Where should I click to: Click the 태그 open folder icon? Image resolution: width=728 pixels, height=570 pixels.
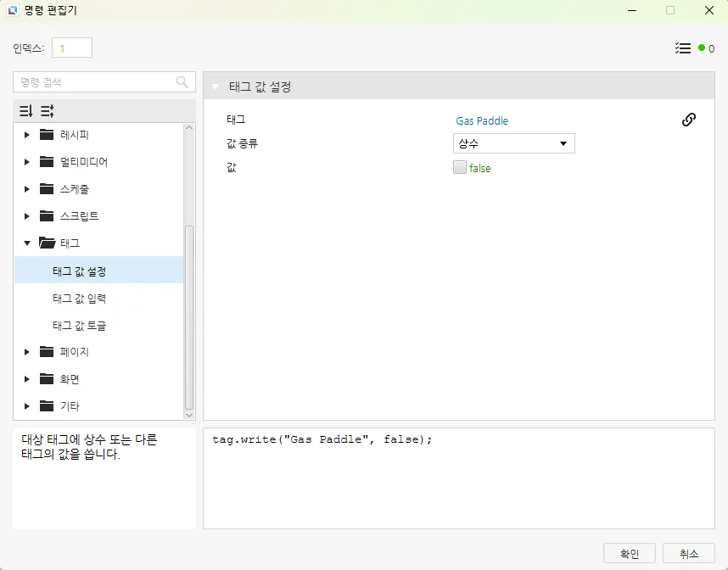coord(47,243)
